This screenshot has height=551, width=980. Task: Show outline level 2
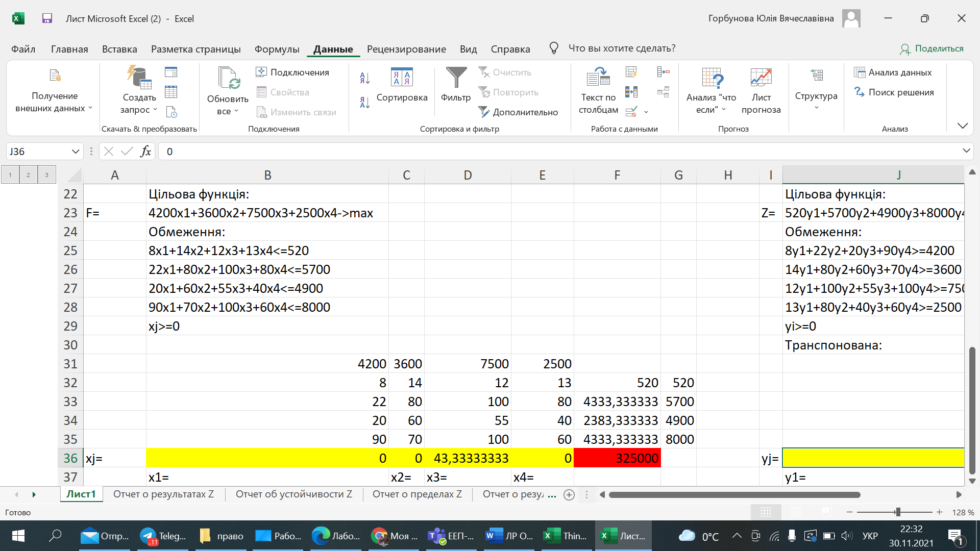tap(28, 175)
